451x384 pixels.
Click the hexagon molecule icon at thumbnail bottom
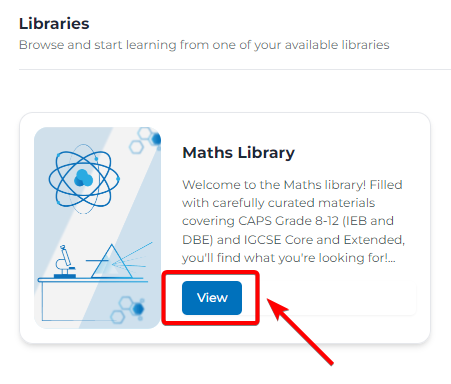click(x=128, y=311)
